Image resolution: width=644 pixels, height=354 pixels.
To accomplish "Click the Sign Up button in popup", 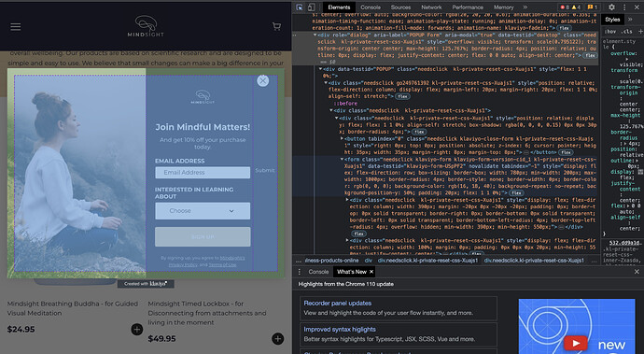I will coord(203,237).
